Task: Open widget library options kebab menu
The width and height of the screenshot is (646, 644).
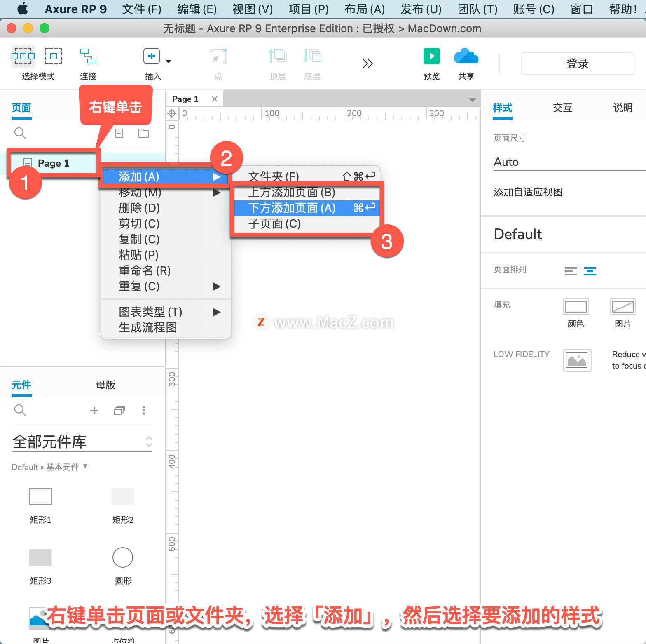Action: click(144, 410)
